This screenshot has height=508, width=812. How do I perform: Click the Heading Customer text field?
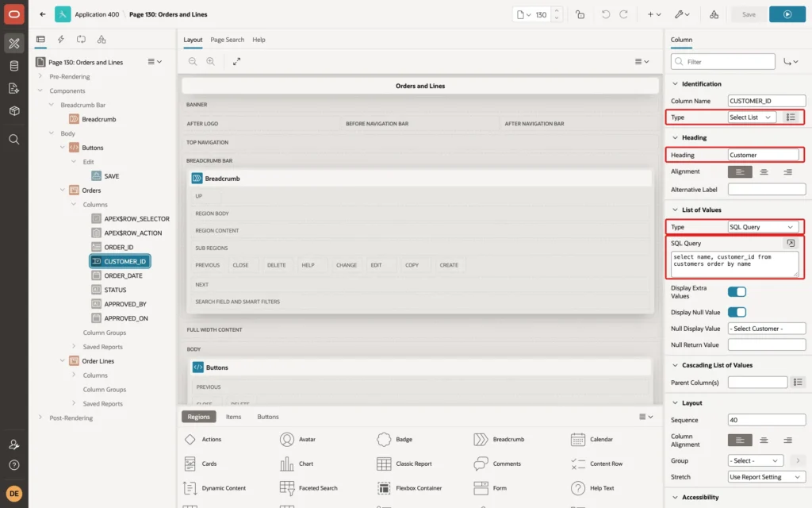pos(764,155)
